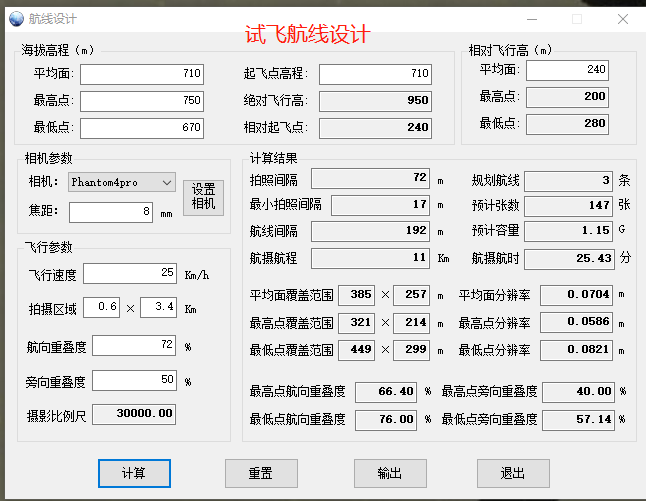Screen dimensions: 646x501
Task: Click 最低点分辨率 field showing 0.0821
Action: (576, 350)
